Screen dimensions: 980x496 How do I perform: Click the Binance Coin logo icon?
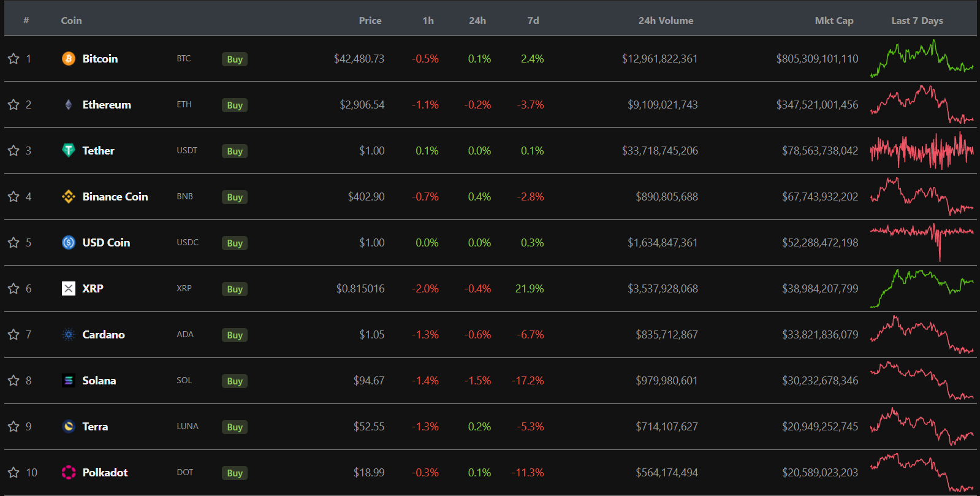[69, 196]
